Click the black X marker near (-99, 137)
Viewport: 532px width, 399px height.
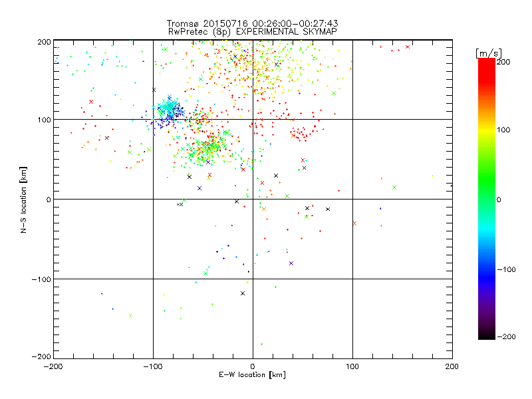[154, 90]
